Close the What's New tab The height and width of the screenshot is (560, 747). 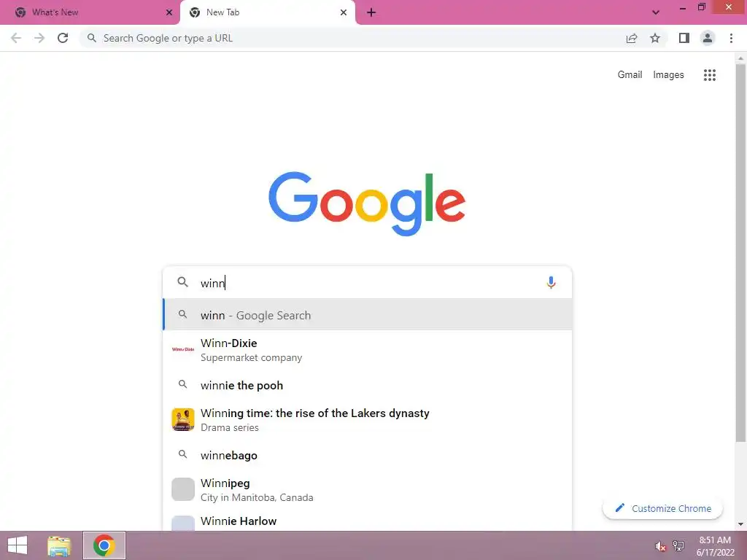[x=169, y=12]
